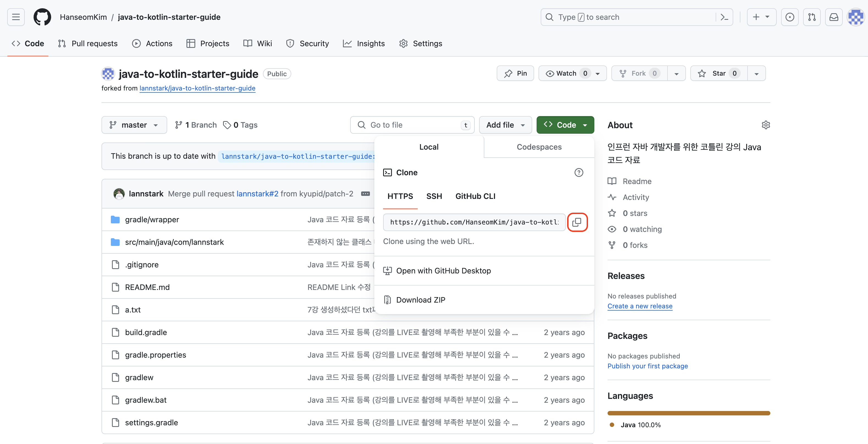Viewport: 868px width, 444px height.
Task: Select the SSH clone tab
Action: point(434,196)
